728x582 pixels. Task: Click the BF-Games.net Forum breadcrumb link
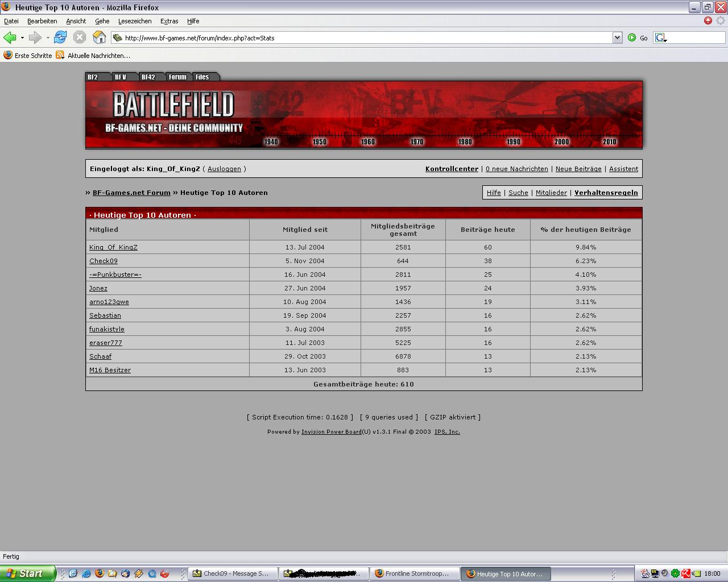(131, 193)
